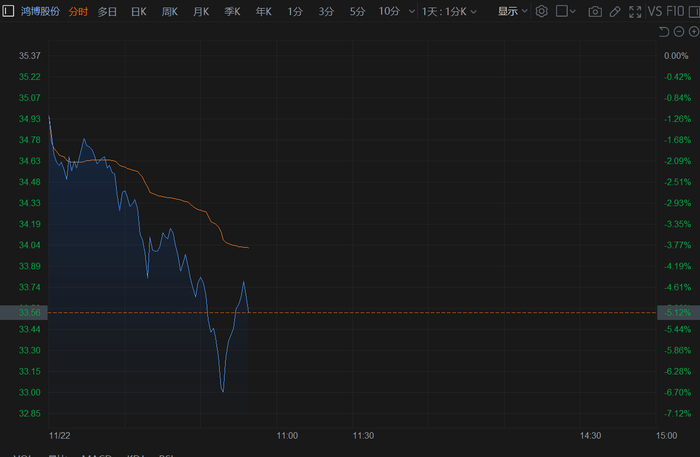Zoom out chart with minus icon
Image resolution: width=700 pixels, height=457 pixels.
680,32
